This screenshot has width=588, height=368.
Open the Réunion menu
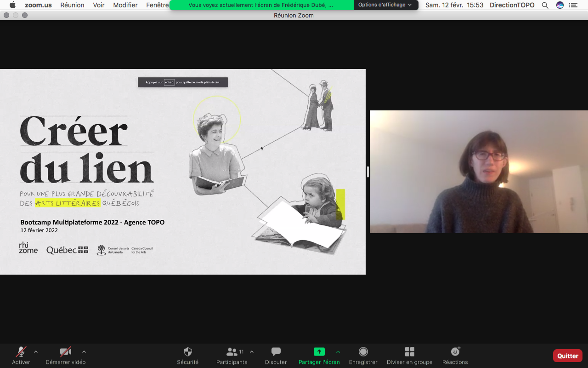(72, 5)
